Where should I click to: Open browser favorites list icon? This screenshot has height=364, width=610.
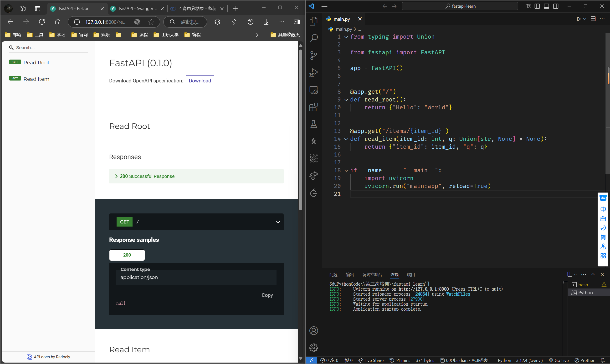click(x=235, y=22)
